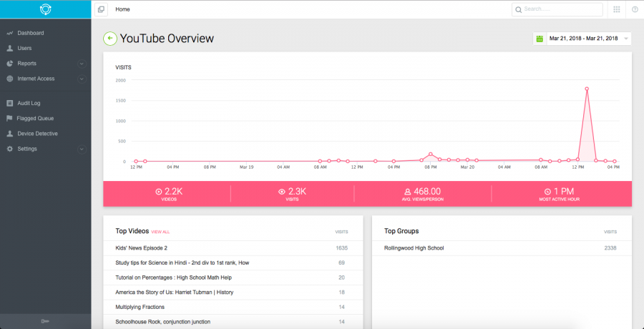Expand the Settings submenu chevron
Viewport: 644px width, 329px height.
[x=82, y=149]
